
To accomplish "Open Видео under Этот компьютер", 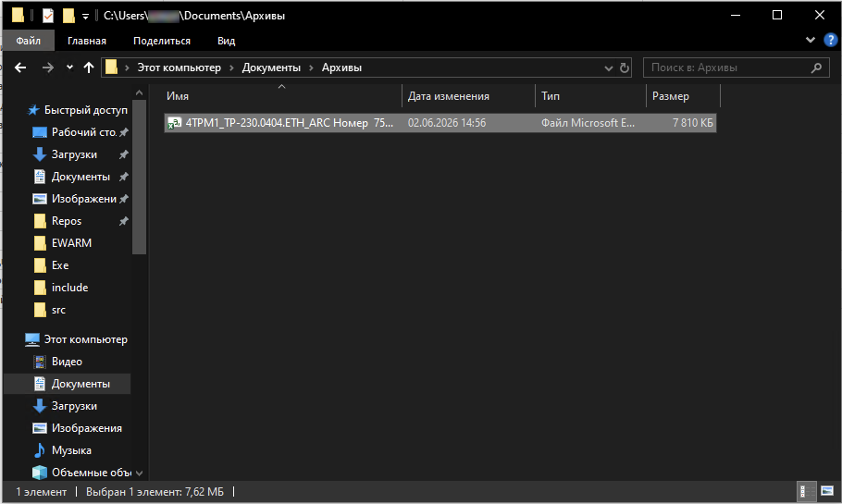I will click(67, 362).
